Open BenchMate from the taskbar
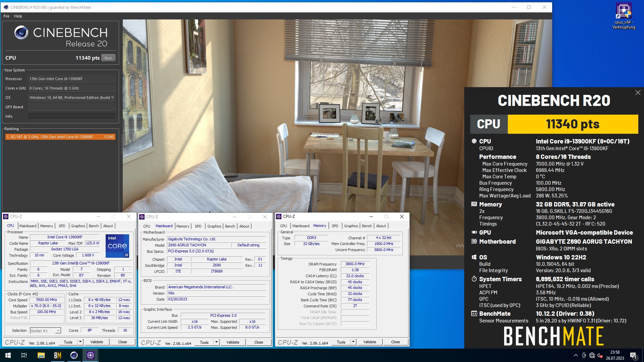The image size is (644, 362). (57, 355)
